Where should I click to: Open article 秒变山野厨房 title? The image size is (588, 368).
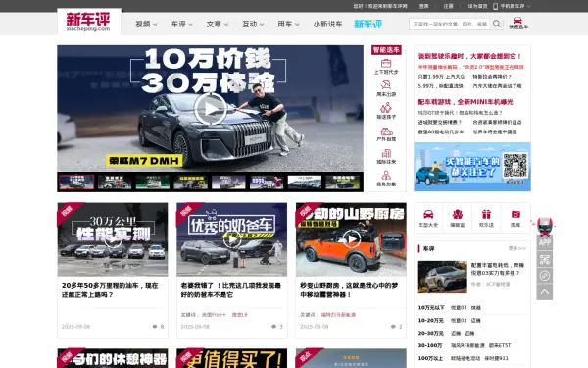[x=349, y=289]
